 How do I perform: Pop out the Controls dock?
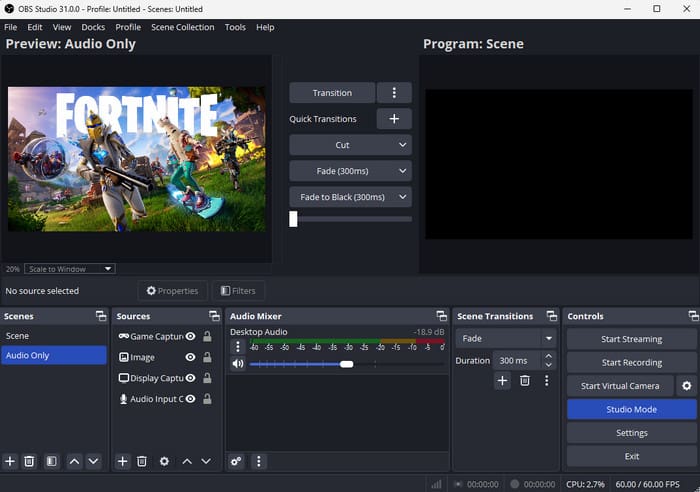(x=693, y=316)
